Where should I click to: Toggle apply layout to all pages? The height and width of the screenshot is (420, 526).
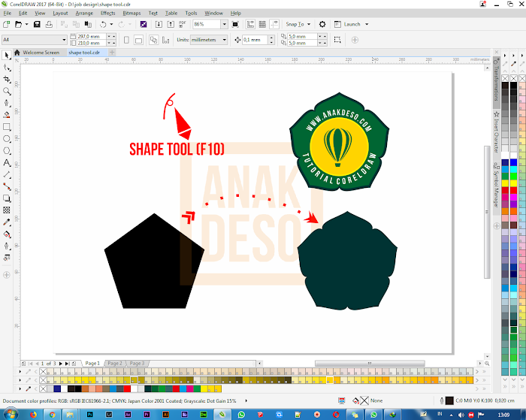point(153,40)
